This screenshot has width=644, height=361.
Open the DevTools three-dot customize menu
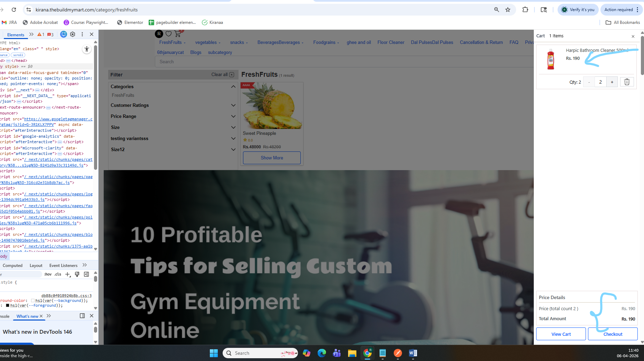(x=82, y=34)
